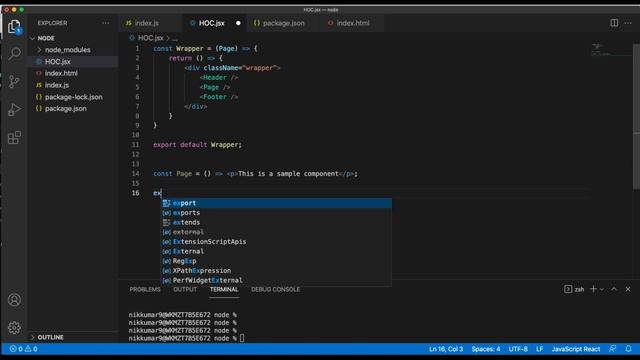Open editor more actions ellipsis
This screenshot has height=360, width=640.
pos(628,23)
